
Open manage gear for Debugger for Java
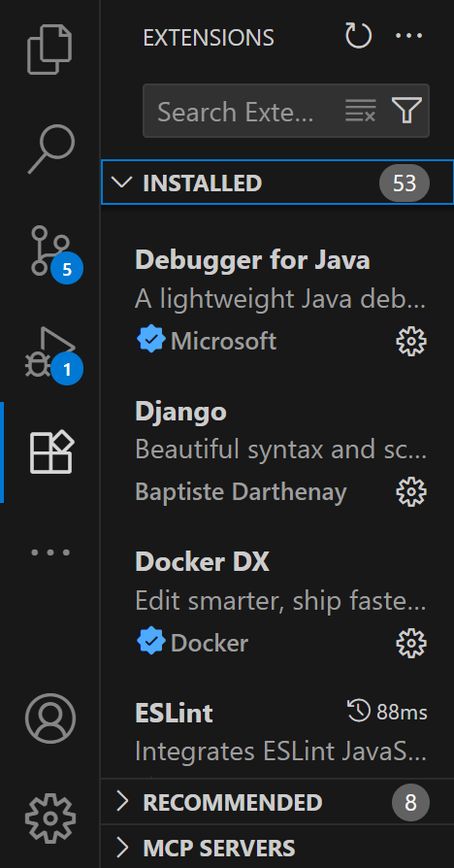click(411, 341)
